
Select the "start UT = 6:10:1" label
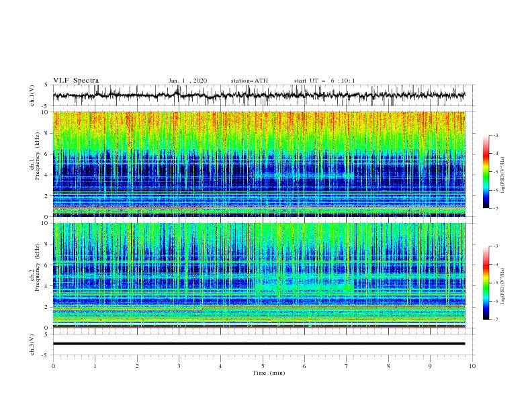pos(324,81)
